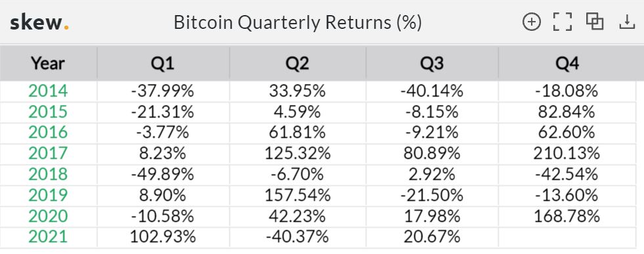Click the copy/duplicate widget icon
644x254 pixels.
(x=595, y=22)
